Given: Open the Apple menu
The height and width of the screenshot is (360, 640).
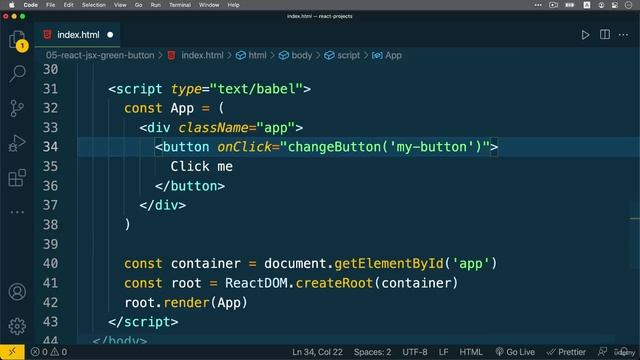Looking at the screenshot, I should 11,5.
